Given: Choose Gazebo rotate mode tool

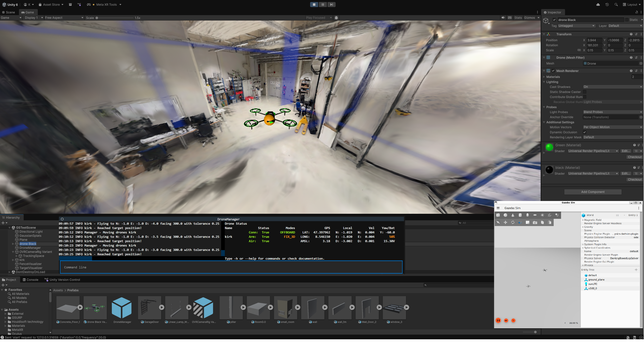Looking at the screenshot, I should point(513,222).
